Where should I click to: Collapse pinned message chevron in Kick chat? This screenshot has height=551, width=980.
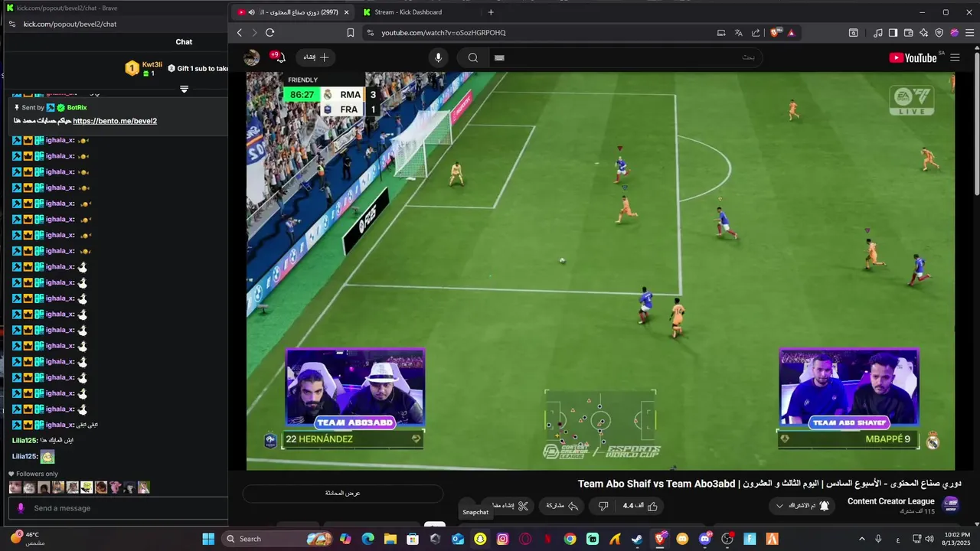point(184,90)
